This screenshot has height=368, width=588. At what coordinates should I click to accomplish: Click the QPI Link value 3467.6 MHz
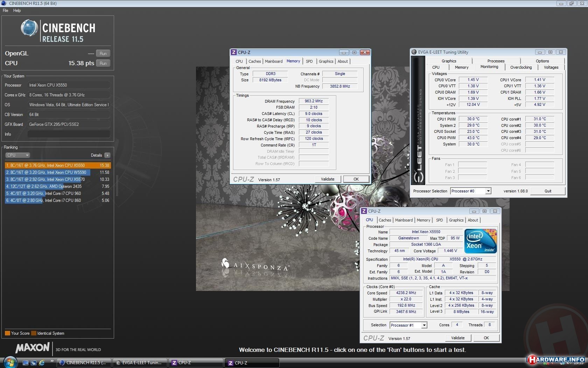[406, 312]
